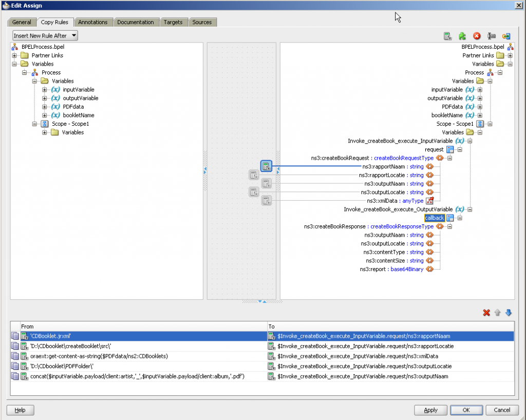The width and height of the screenshot is (526, 420).
Task: Click the Expression calculator toolbar icon
Action: click(447, 36)
